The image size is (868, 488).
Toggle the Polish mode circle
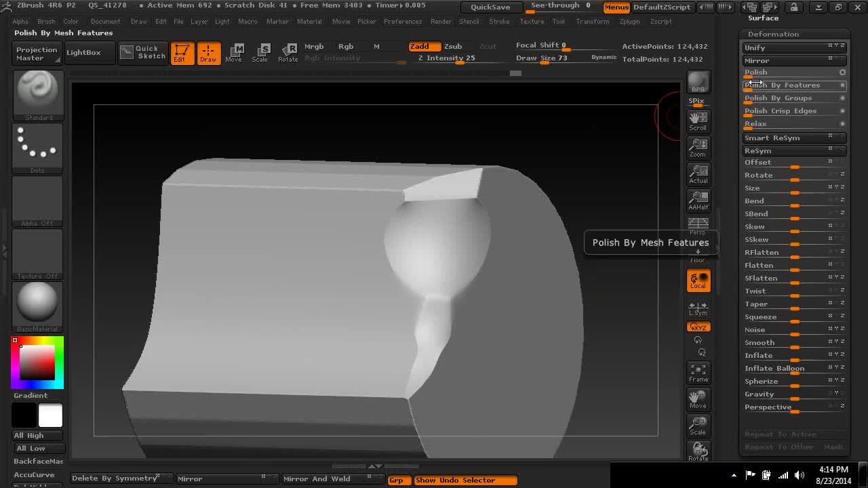(842, 73)
